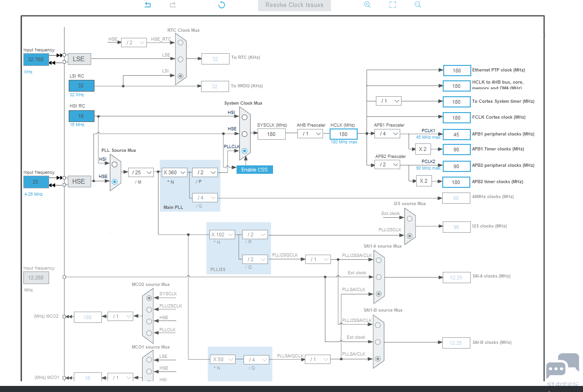583x392 pixels.
Task: Click the HSE input frequency field
Action: pos(36,182)
